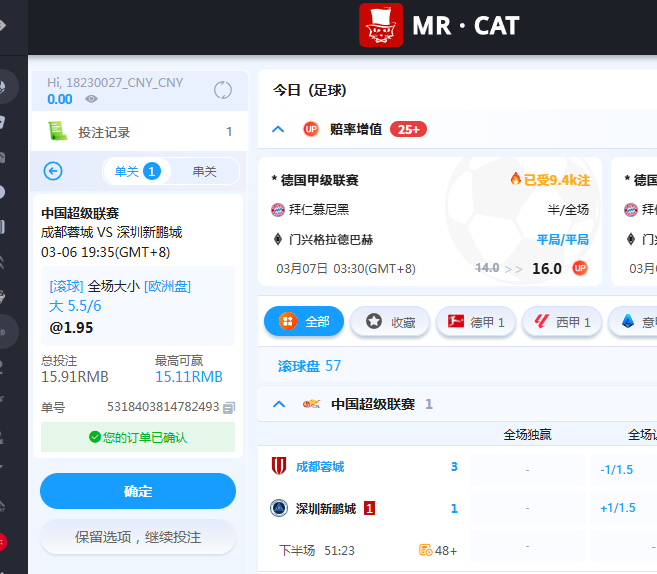
Task: Select handicap odds +1/1.5
Action: point(618,508)
